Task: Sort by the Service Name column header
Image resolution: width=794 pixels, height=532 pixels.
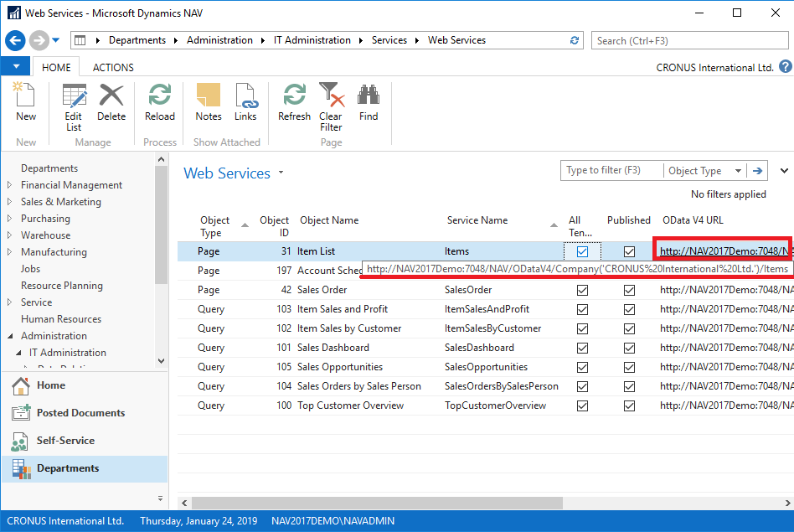Action: [x=477, y=220]
